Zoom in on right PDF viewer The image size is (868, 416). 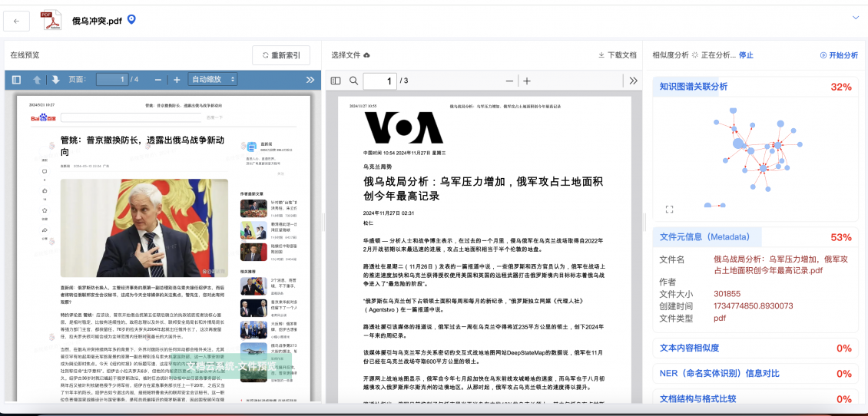[527, 81]
